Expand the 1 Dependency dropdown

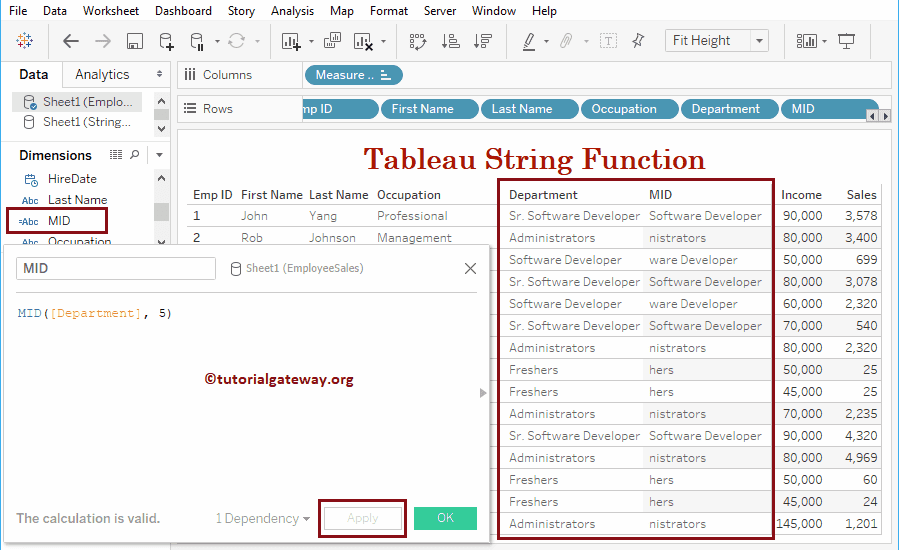[263, 518]
